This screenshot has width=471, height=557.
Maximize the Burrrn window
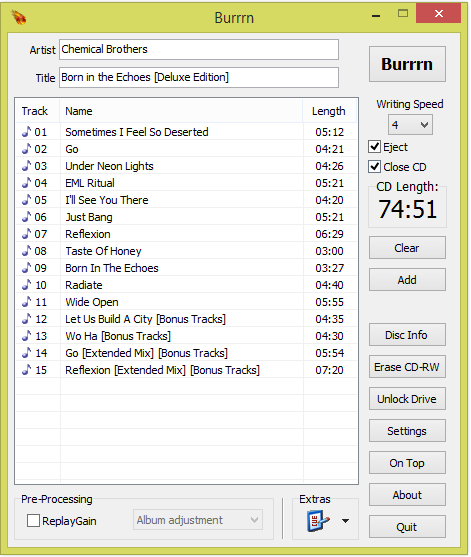point(403,13)
